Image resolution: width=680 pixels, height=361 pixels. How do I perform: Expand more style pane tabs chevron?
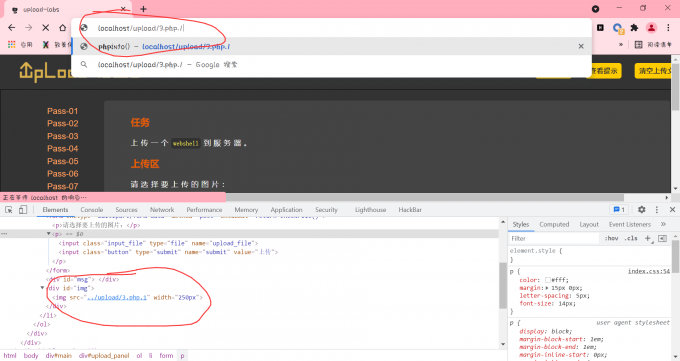point(663,224)
